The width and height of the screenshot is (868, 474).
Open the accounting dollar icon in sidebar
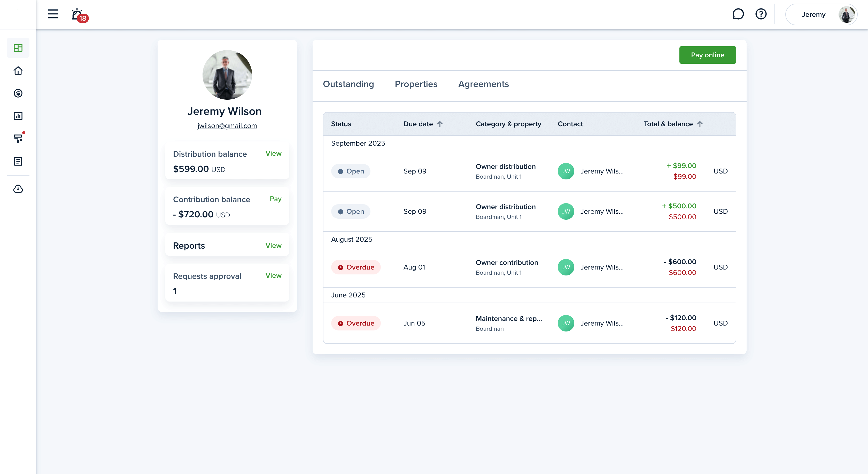coord(18,93)
